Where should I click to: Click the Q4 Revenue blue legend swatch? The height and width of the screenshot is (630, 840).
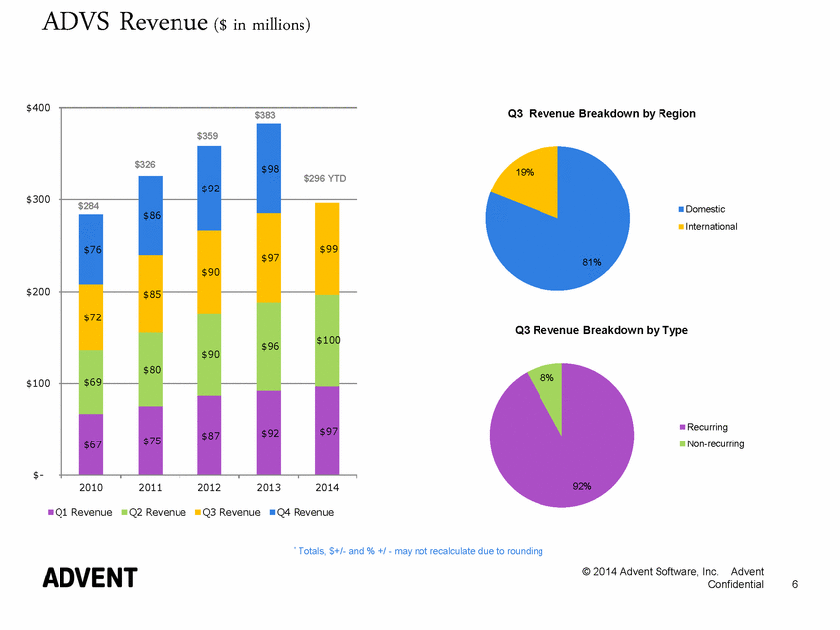pyautogui.click(x=272, y=513)
